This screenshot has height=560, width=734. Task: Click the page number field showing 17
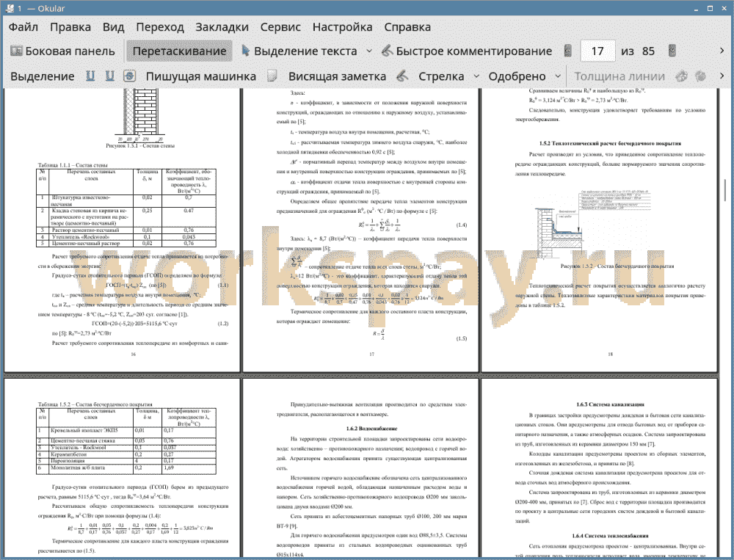(x=597, y=51)
